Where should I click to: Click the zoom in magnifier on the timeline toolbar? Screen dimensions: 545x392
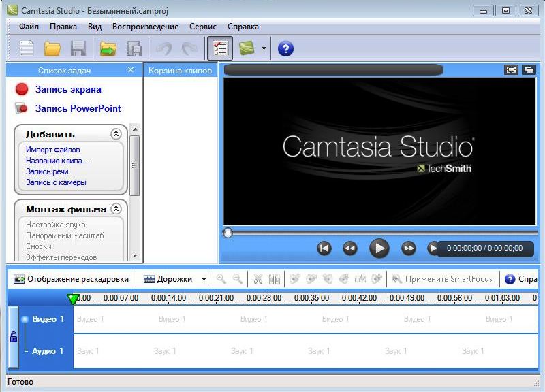click(x=221, y=279)
